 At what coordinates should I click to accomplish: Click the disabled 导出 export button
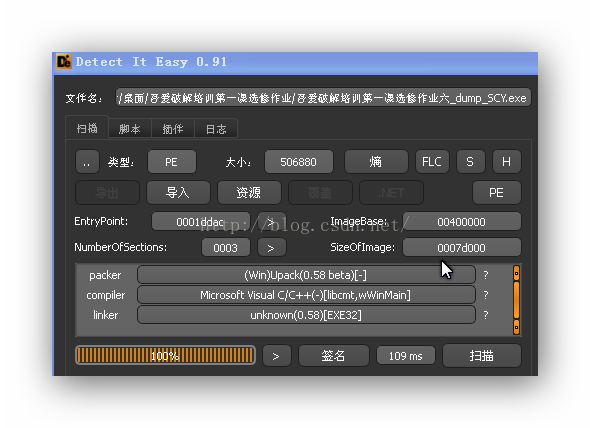click(107, 193)
